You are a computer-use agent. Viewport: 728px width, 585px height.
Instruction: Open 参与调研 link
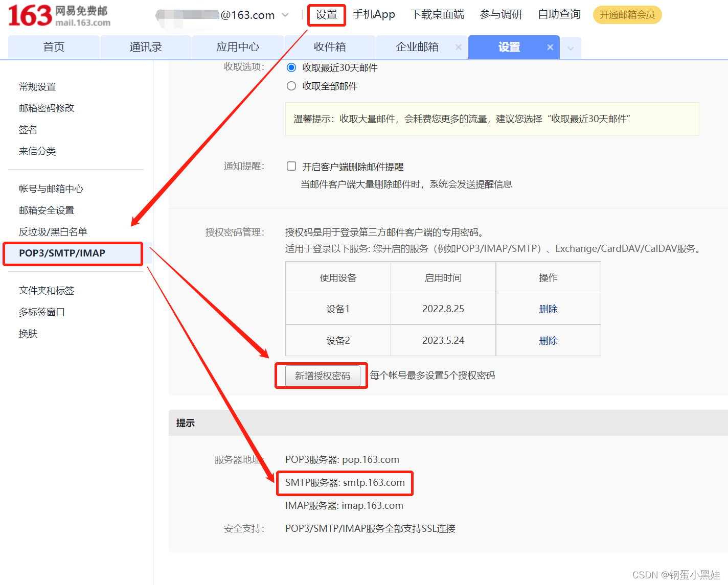[501, 15]
